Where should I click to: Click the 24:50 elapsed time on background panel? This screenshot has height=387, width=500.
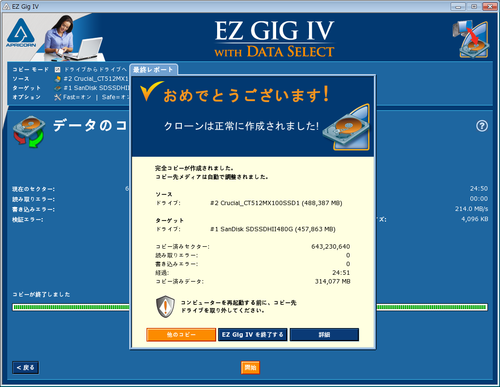479,189
